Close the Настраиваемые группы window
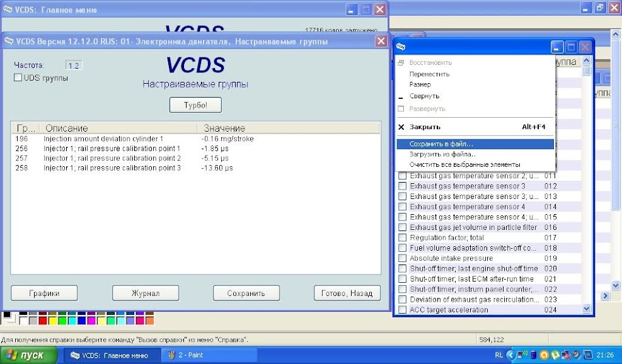The height and width of the screenshot is (364, 622). (x=381, y=41)
